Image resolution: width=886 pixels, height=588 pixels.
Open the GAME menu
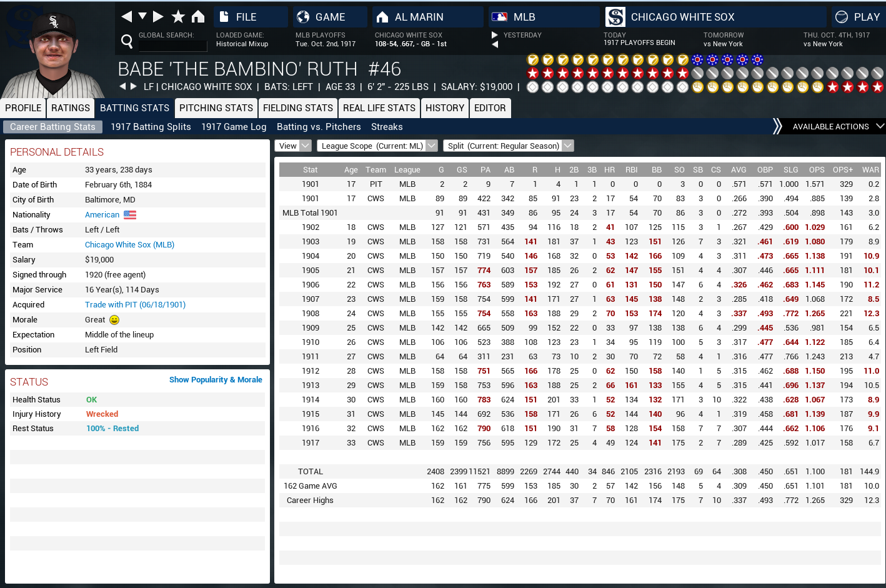(330, 17)
